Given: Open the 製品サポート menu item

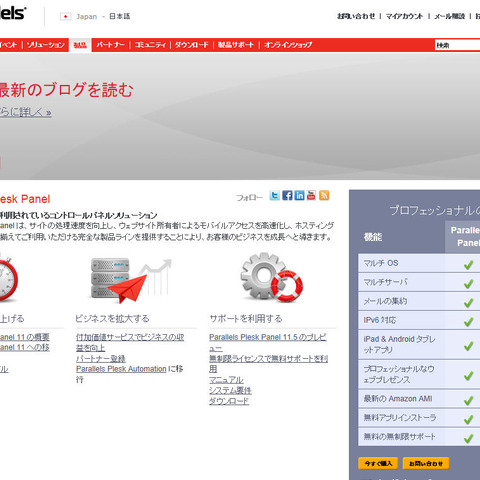Looking at the screenshot, I should [x=236, y=45].
